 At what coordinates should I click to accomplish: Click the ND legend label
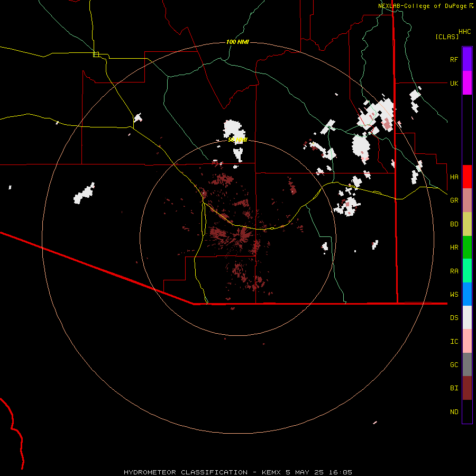454,412
